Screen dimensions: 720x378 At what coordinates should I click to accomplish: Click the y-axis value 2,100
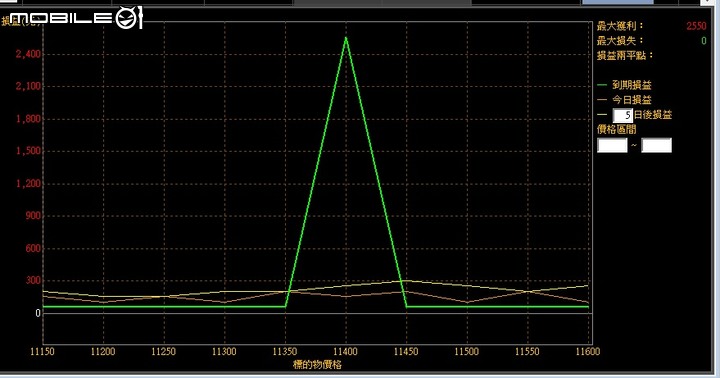pyautogui.click(x=28, y=86)
